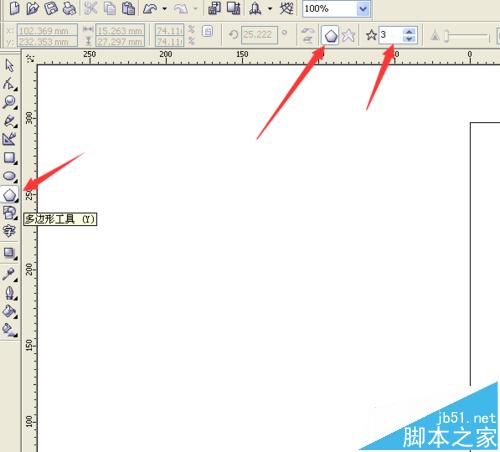
Task: Create a new document with the New icon
Action: click(x=14, y=8)
